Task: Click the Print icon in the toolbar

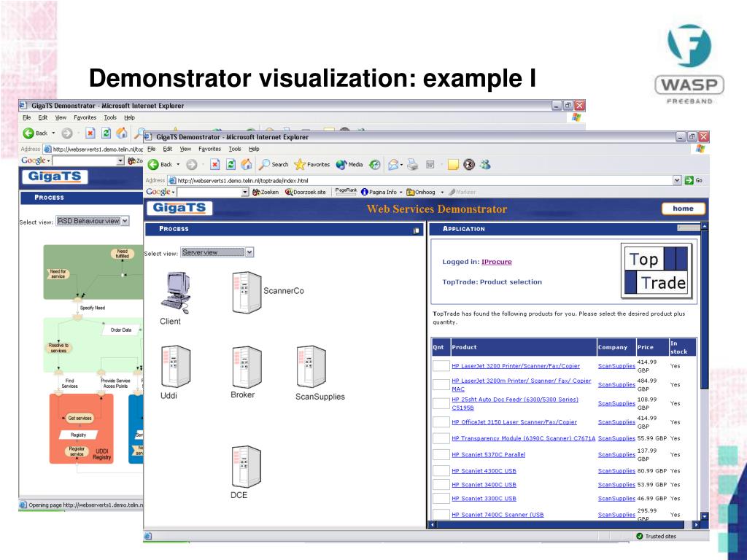Action: (413, 165)
